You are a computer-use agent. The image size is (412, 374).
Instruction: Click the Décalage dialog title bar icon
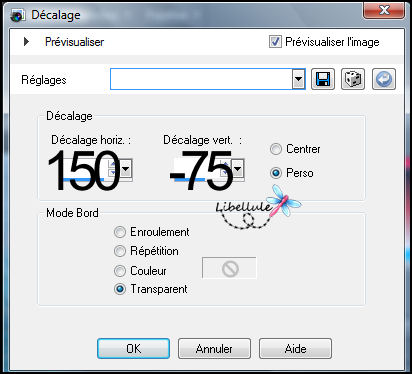[x=17, y=15]
